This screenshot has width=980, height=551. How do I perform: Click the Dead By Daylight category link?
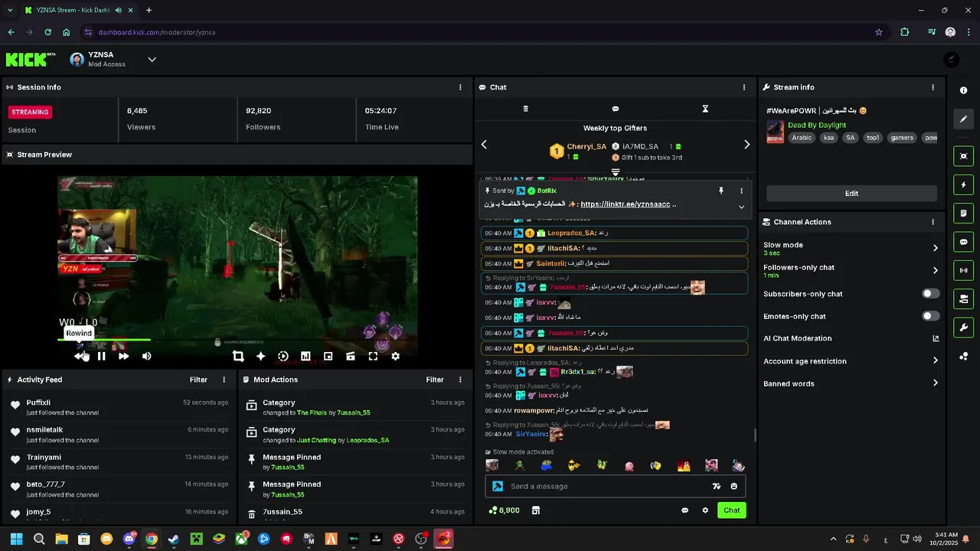tap(817, 125)
